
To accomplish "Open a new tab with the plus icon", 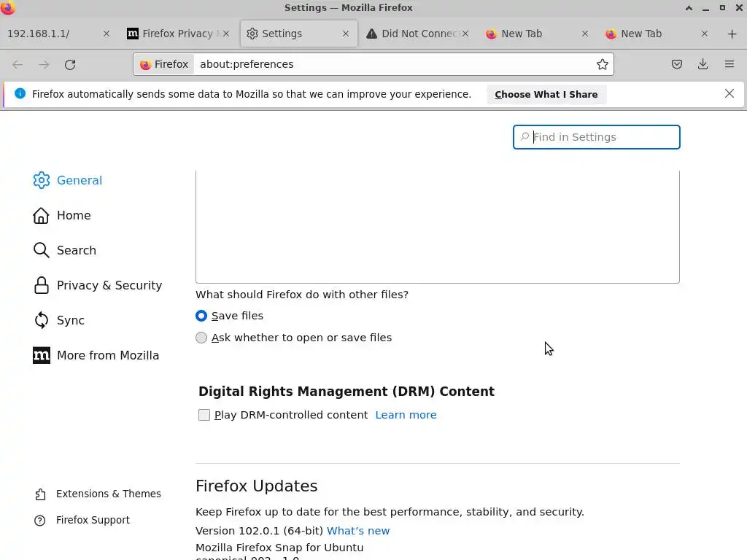I will point(732,34).
